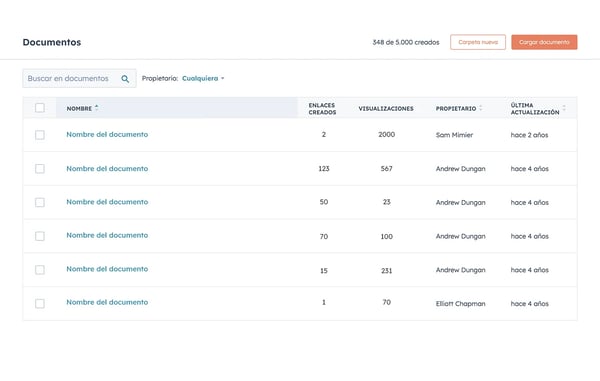Click the '348 de 5.000 creados' text
Viewport: 600px width, 381px height.
406,42
